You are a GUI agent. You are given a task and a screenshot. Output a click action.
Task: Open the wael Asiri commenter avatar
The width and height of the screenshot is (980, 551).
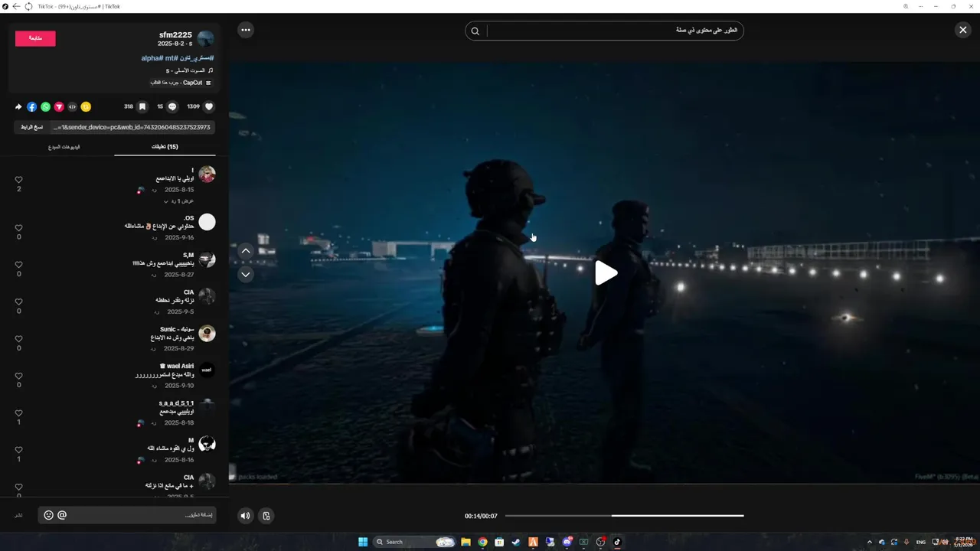pyautogui.click(x=207, y=370)
